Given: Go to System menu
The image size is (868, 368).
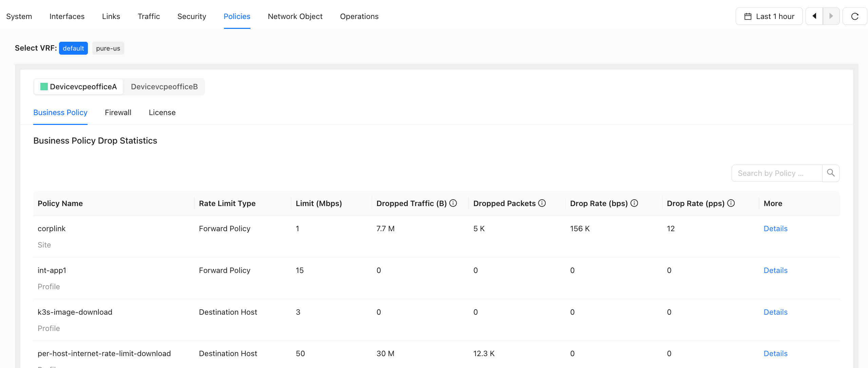Looking at the screenshot, I should [x=19, y=16].
